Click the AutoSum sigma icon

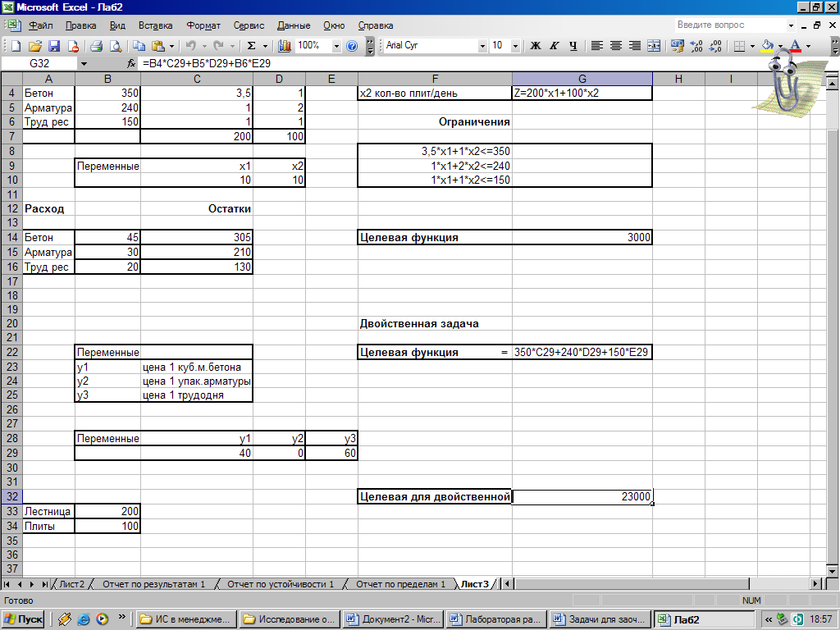251,46
